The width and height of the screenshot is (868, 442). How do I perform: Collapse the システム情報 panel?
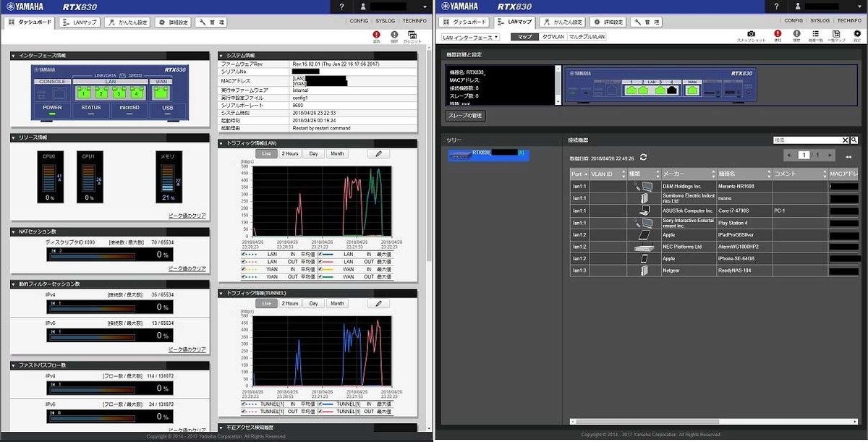click(x=222, y=55)
